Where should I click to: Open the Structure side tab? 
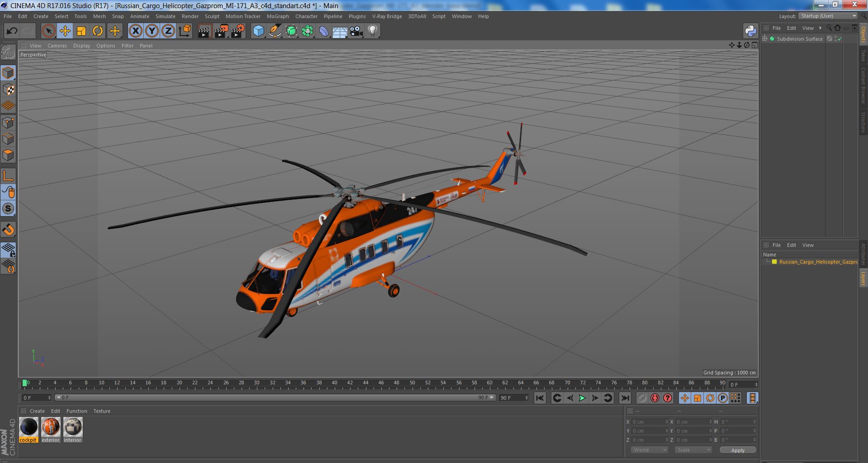(863, 122)
